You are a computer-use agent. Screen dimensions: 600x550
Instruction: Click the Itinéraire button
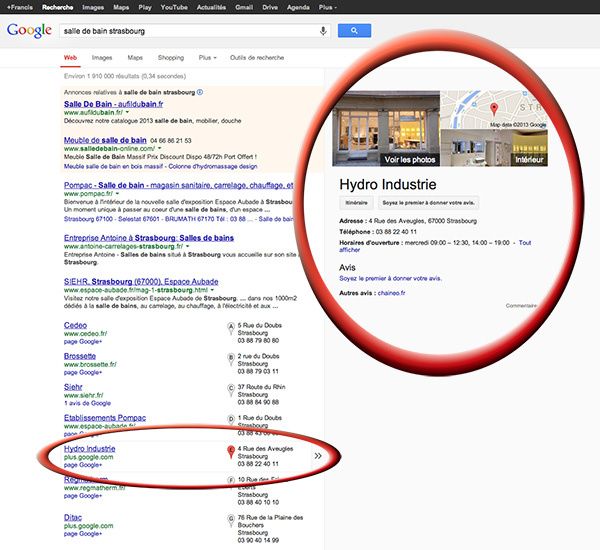pos(356,203)
